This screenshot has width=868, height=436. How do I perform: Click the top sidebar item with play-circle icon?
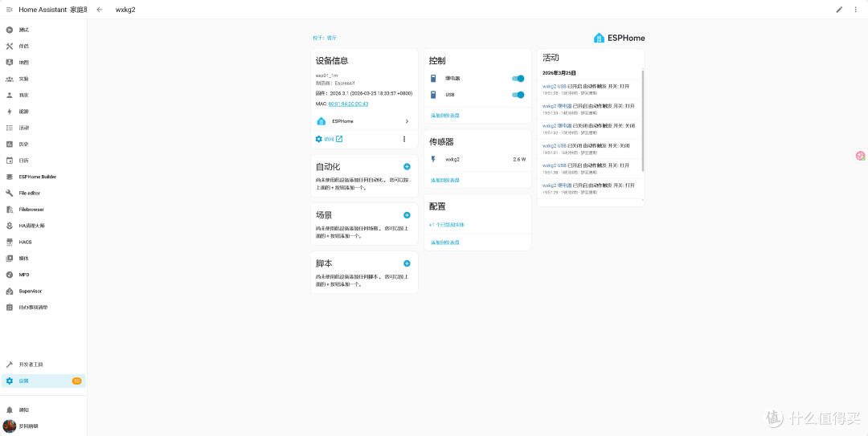(x=43, y=30)
